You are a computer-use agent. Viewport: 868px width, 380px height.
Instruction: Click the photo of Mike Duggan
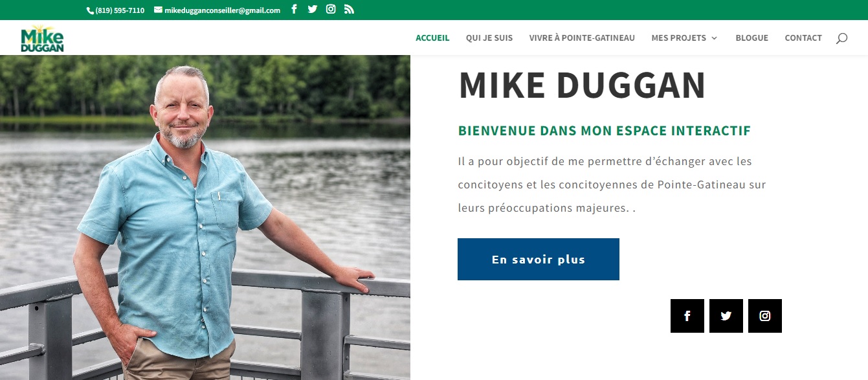click(205, 218)
